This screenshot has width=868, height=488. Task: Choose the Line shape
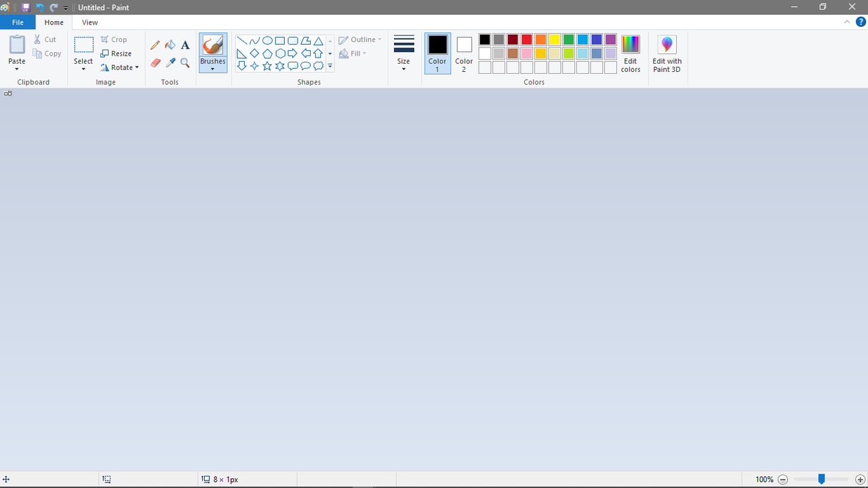(241, 41)
